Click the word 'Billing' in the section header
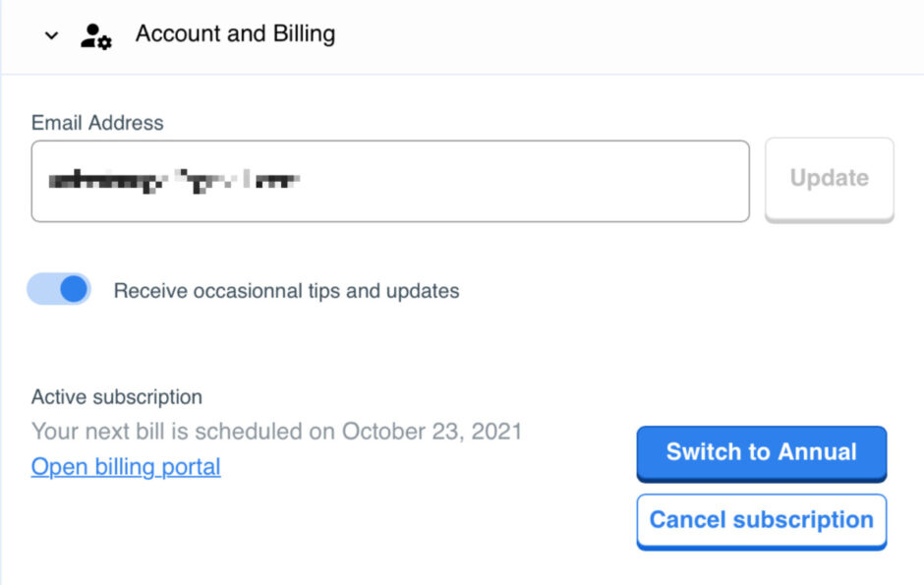 [x=304, y=33]
